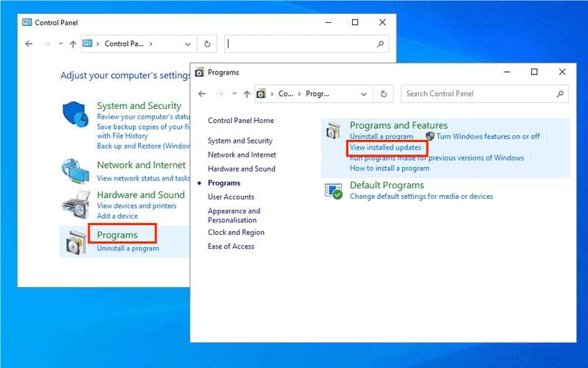Viewport: 588px width, 368px height.
Task: Click the Control Pa... breadcrumb segment
Action: tap(124, 44)
